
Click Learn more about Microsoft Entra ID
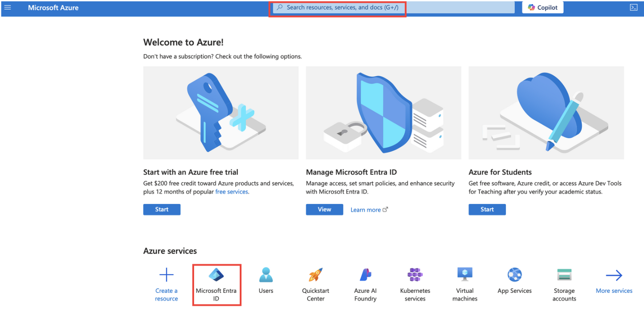point(366,209)
